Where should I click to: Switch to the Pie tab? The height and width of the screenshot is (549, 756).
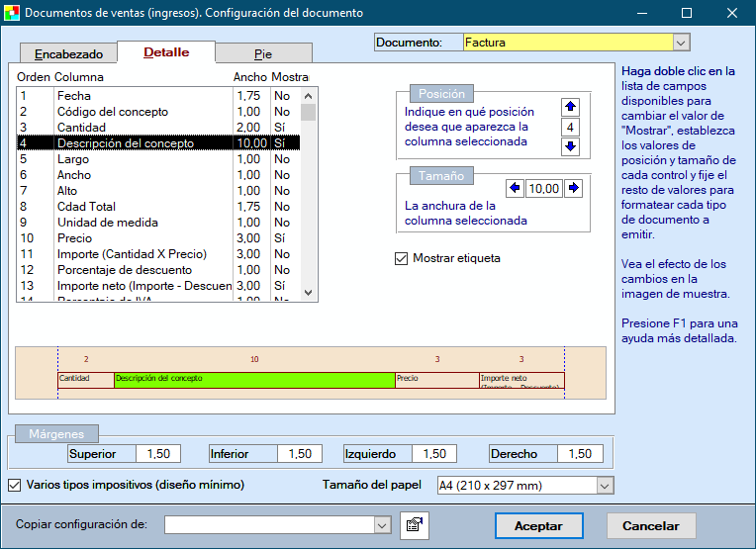point(262,54)
